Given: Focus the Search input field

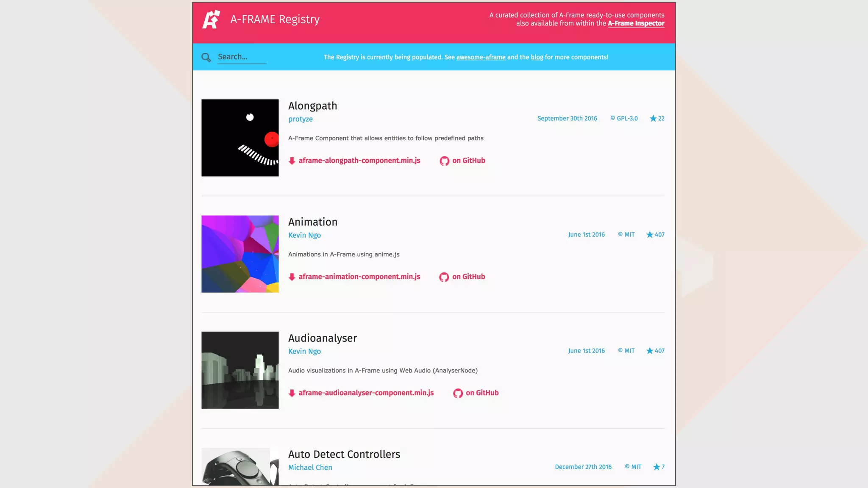Looking at the screenshot, I should click(242, 57).
